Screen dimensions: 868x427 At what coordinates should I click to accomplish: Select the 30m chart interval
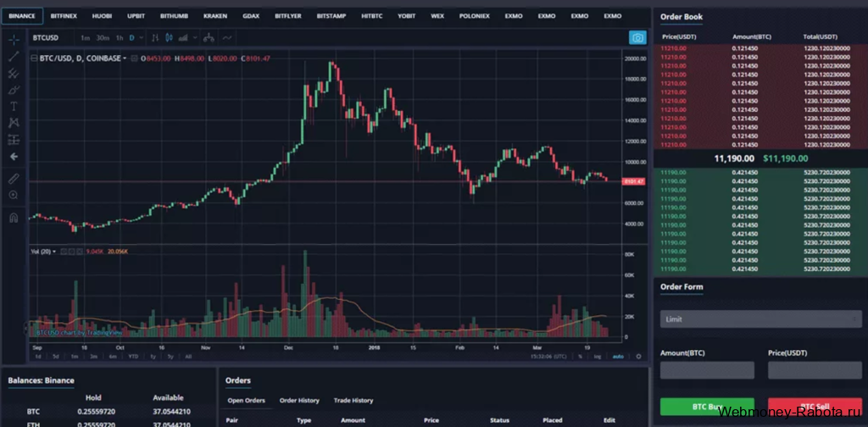103,38
